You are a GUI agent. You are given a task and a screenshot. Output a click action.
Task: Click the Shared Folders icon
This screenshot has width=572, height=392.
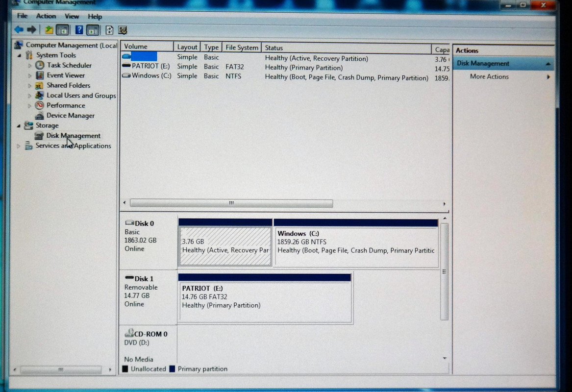(x=39, y=85)
